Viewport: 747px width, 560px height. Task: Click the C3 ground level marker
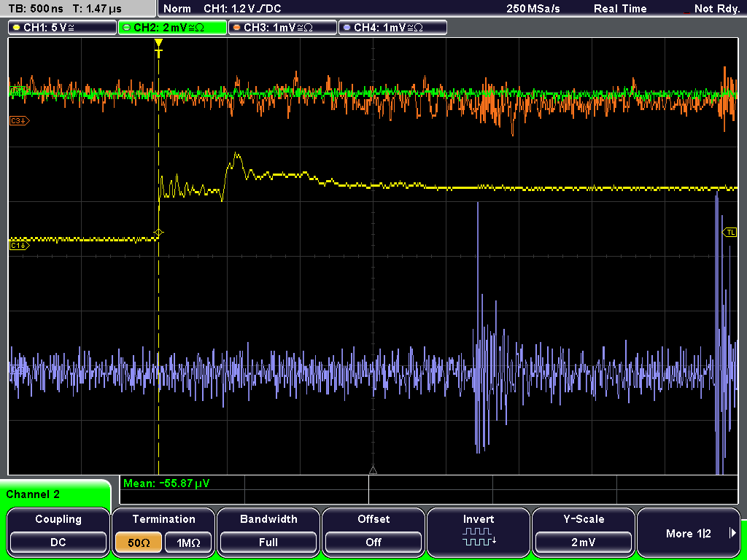tap(20, 121)
